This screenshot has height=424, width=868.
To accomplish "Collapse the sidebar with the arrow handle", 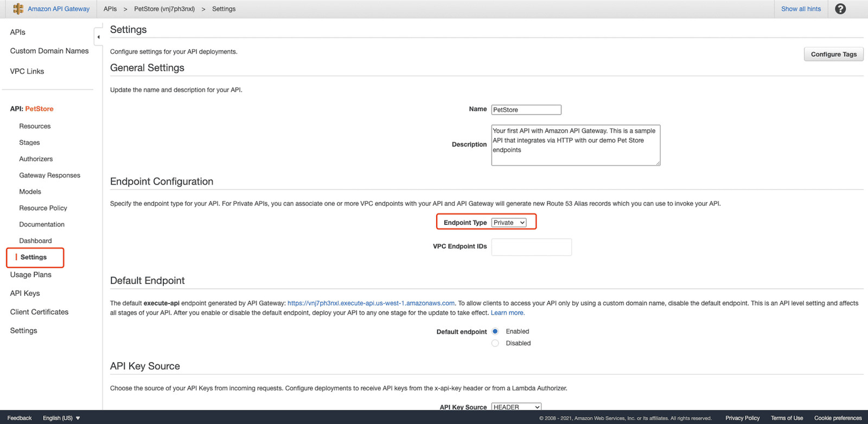I will [x=98, y=37].
